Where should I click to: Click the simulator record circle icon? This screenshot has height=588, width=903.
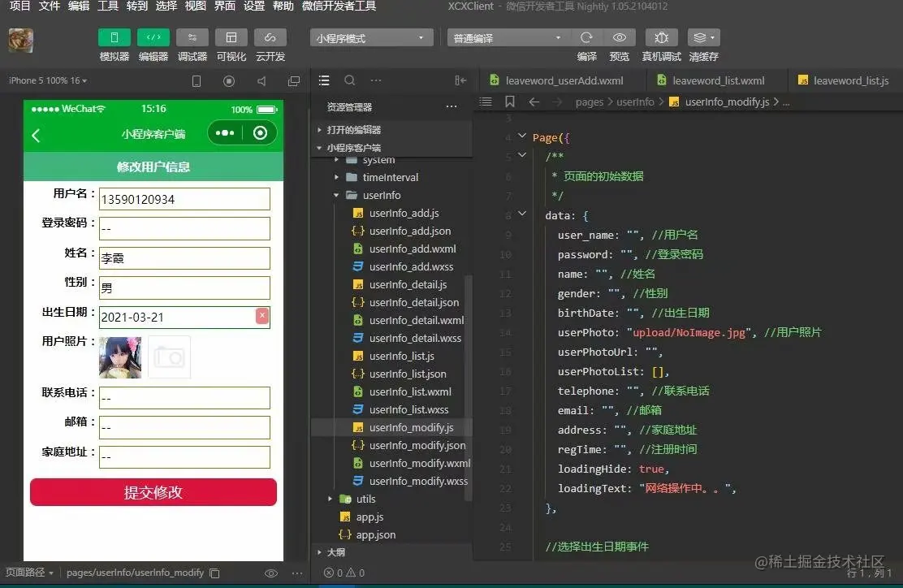[229, 81]
